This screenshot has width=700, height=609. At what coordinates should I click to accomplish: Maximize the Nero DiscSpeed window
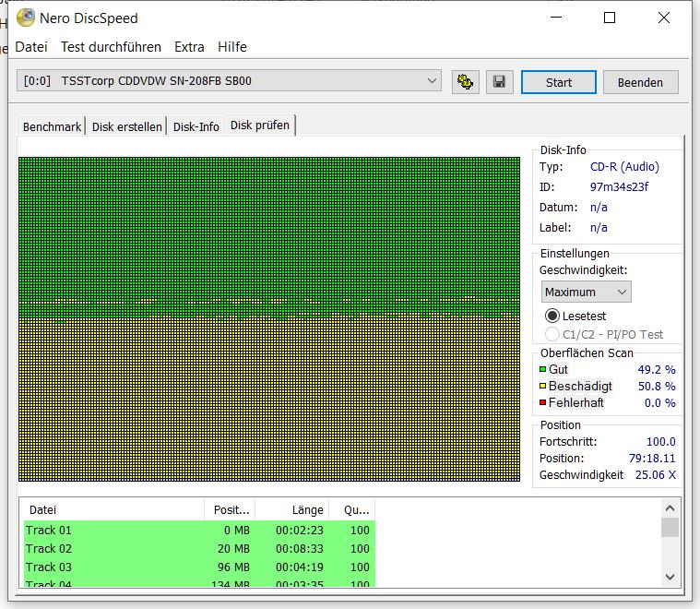tap(610, 18)
